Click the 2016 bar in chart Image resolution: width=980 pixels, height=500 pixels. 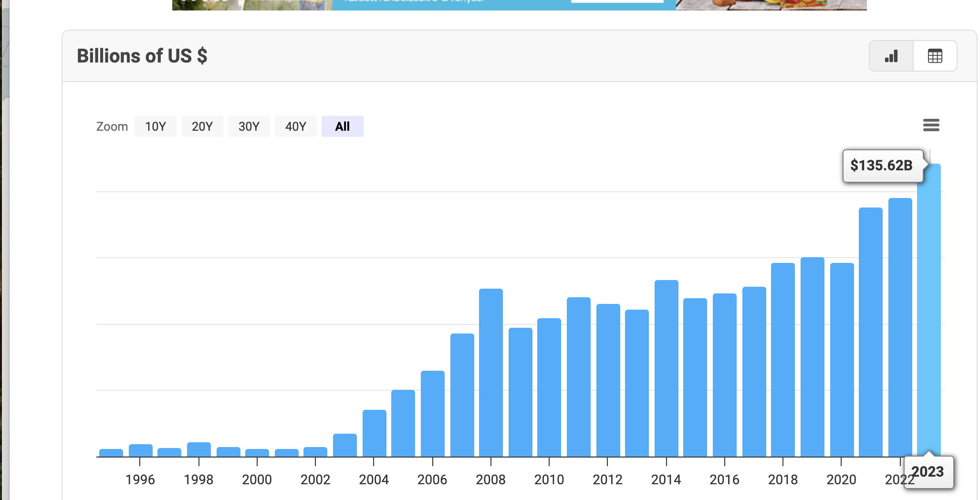tap(725, 375)
